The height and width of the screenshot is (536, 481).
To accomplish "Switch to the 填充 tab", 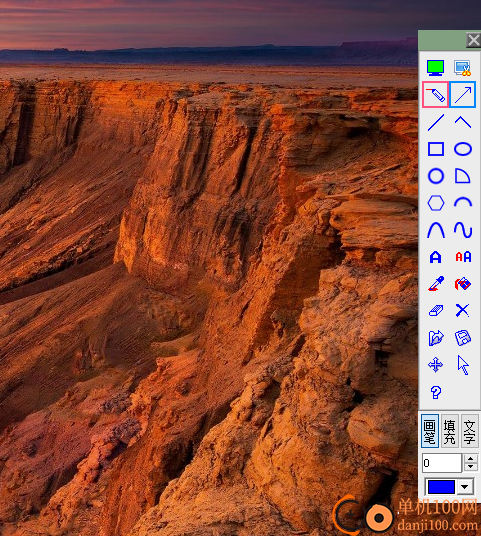I will pos(450,431).
